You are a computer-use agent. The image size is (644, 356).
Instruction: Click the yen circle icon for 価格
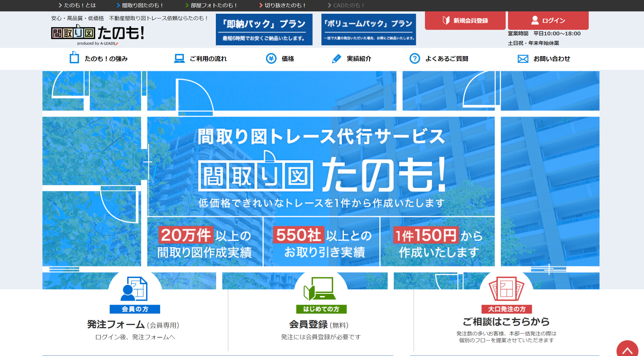point(271,58)
